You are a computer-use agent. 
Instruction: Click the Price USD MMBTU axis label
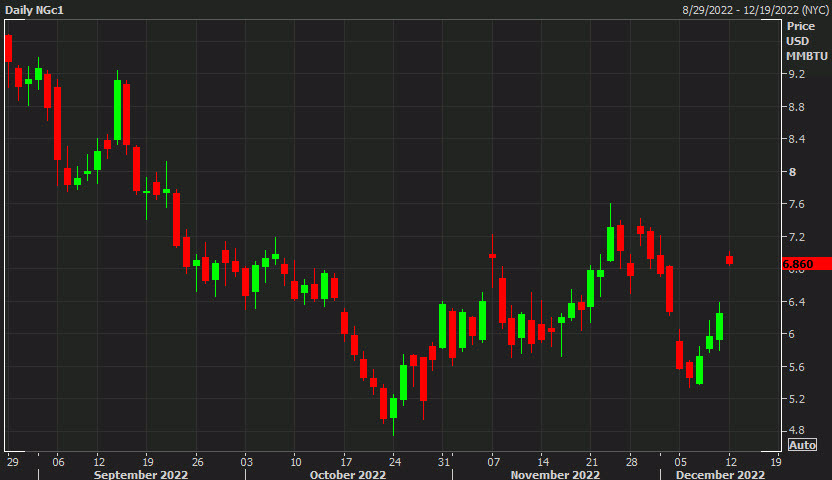pos(807,41)
